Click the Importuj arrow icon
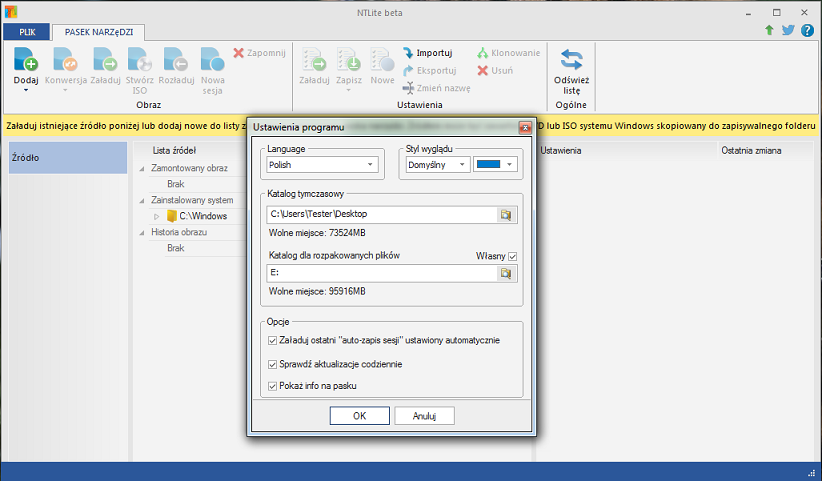Image resolution: width=822 pixels, height=481 pixels. point(408,53)
